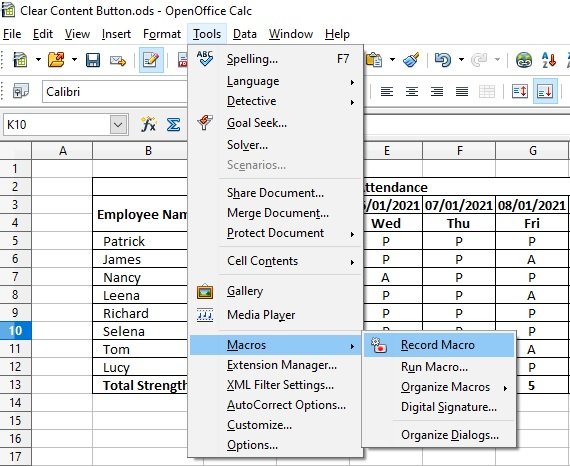Click the Undo arrow icon

coord(443,60)
